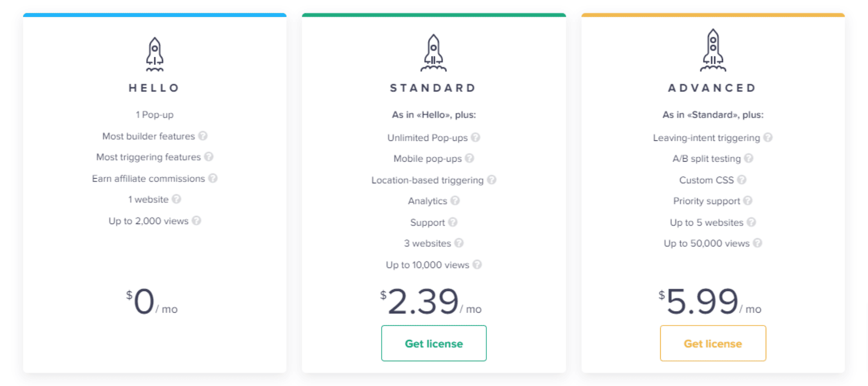868x386 pixels.
Task: Show info for Earn affiliate commissions
Action: (x=213, y=178)
